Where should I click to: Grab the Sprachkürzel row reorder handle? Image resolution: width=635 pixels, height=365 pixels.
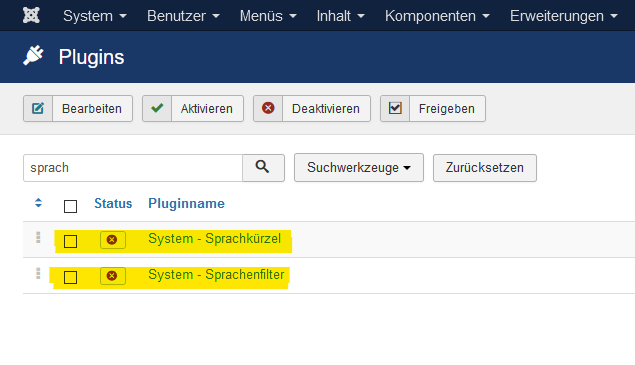(38, 237)
